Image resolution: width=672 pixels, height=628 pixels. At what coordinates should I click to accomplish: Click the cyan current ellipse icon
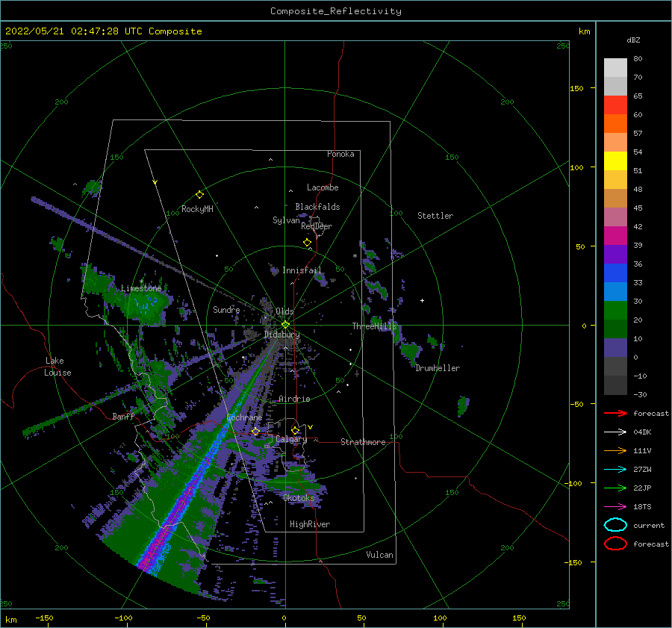(615, 525)
